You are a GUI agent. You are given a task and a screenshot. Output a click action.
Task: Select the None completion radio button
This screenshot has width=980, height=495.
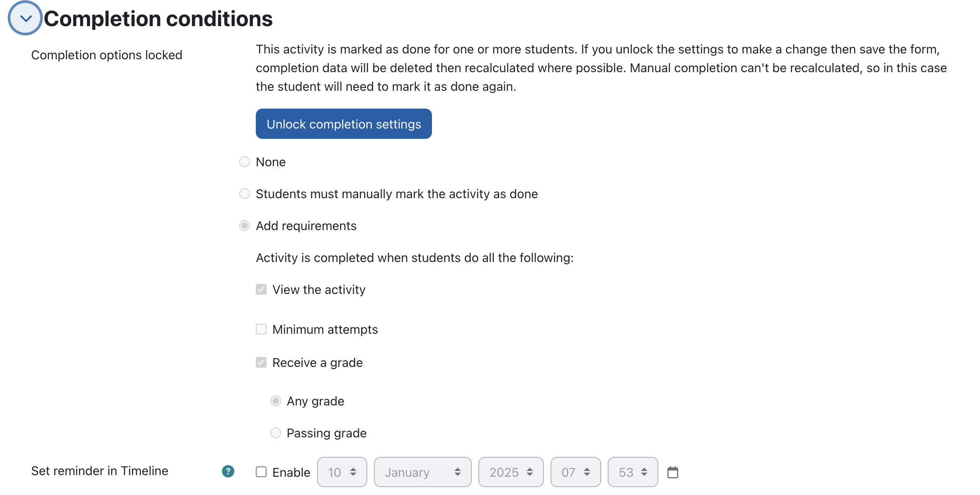(245, 162)
